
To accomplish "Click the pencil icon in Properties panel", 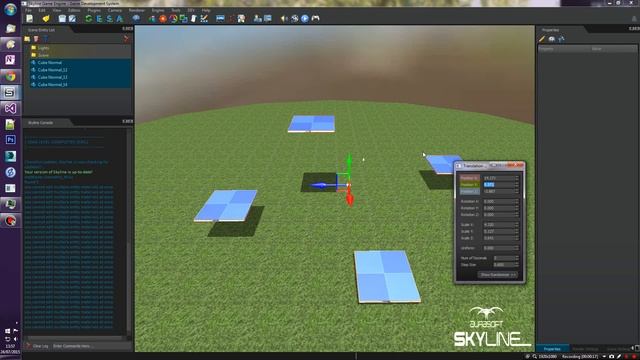I will click(542, 39).
